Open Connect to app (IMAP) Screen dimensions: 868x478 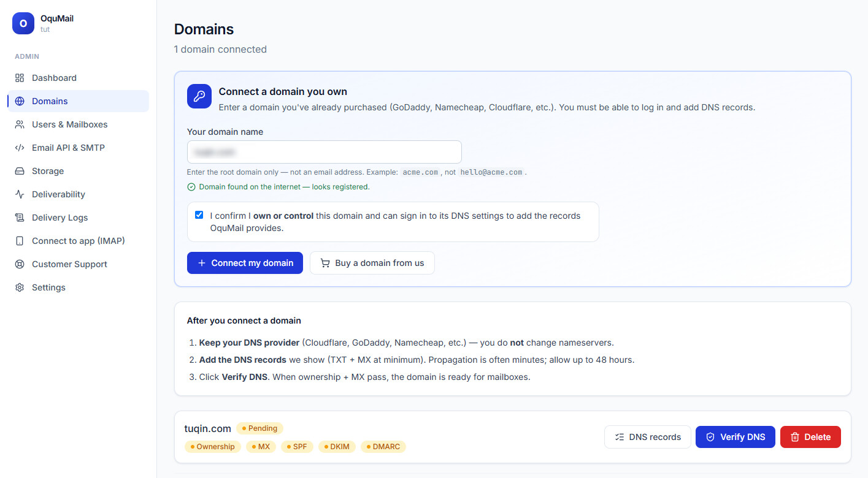[78, 241]
